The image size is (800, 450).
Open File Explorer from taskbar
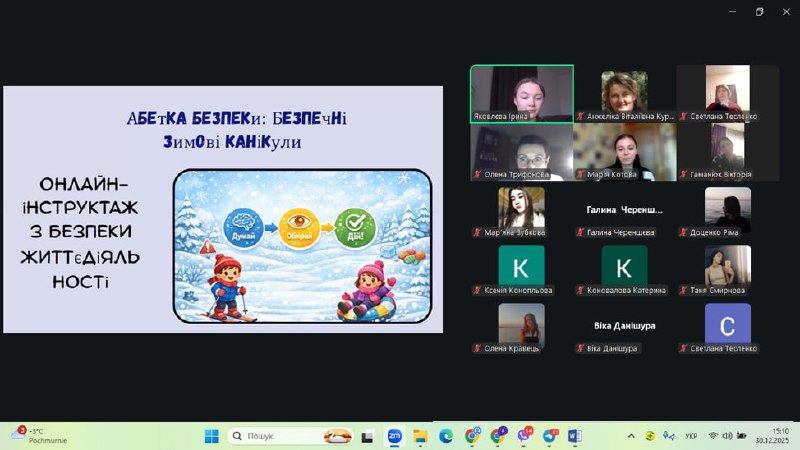pyautogui.click(x=420, y=436)
